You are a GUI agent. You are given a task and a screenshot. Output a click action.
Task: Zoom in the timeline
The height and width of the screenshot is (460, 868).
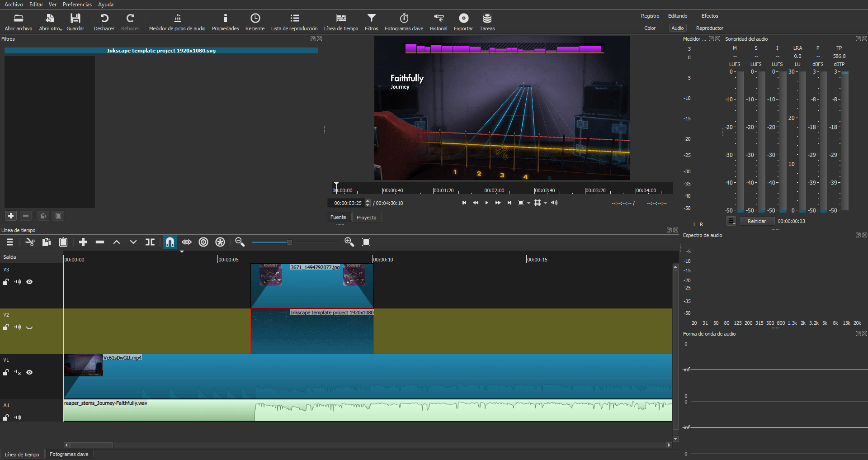pyautogui.click(x=349, y=242)
